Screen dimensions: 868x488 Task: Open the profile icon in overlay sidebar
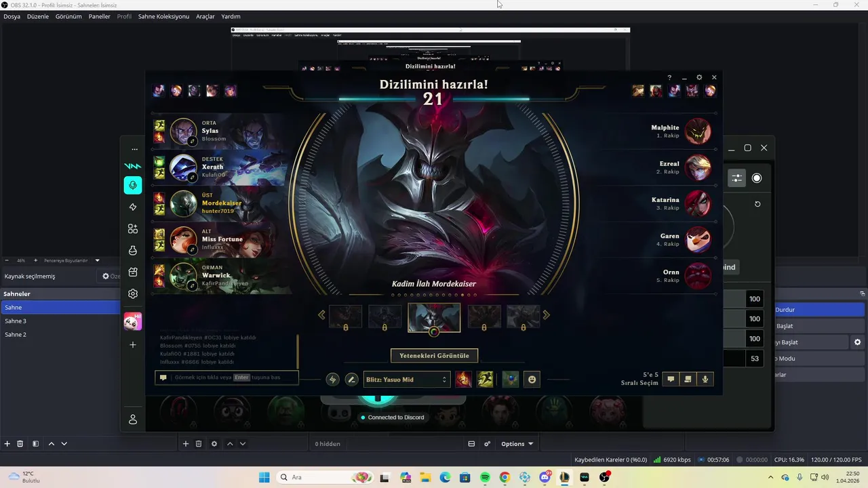point(133,420)
